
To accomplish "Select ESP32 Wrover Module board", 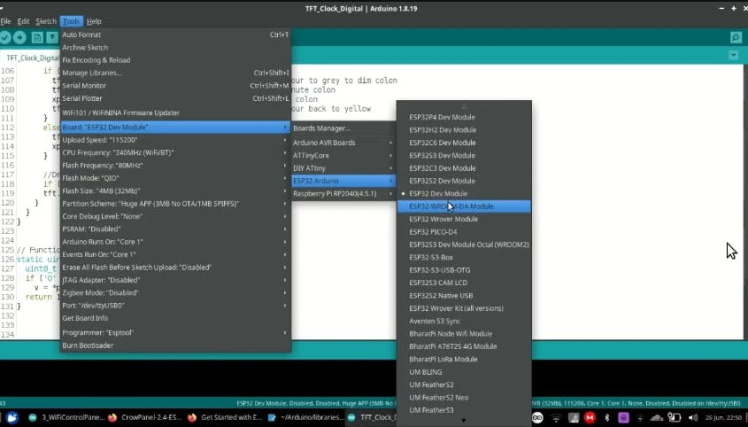I will pos(464,219).
